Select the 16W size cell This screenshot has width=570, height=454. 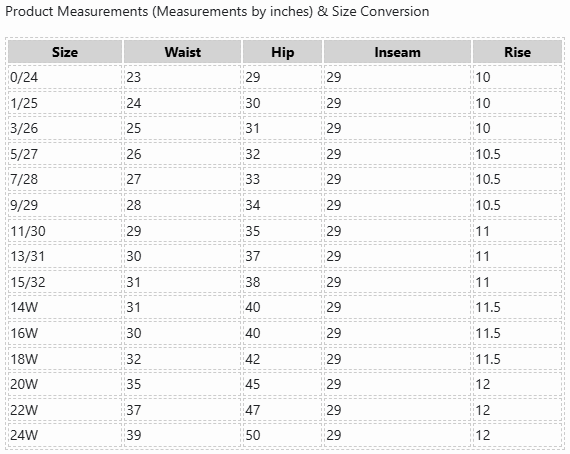(x=65, y=333)
